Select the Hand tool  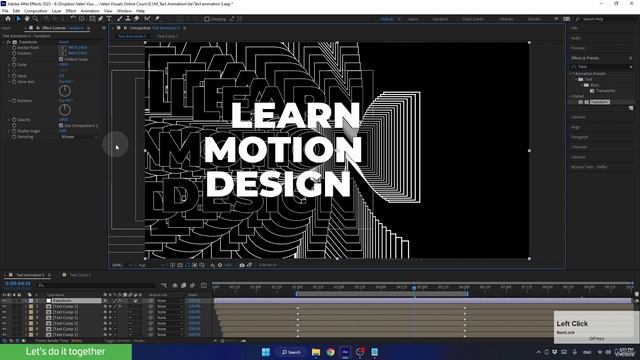point(27,19)
